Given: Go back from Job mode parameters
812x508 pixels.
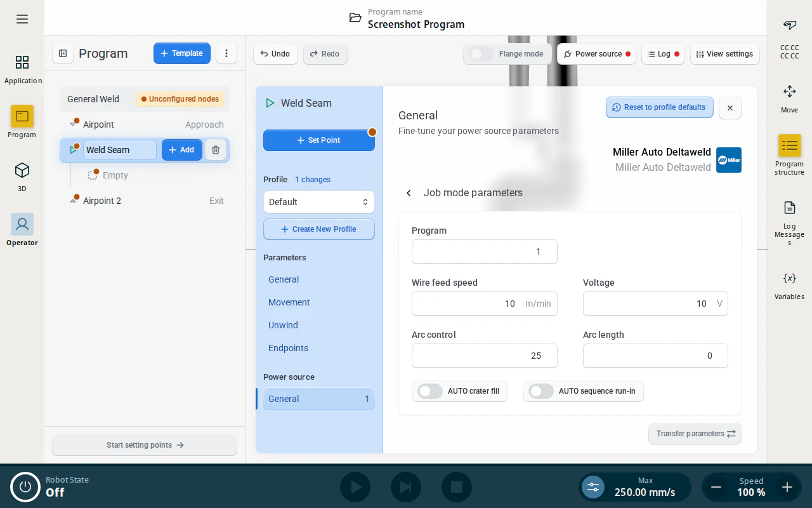Looking at the screenshot, I should (x=409, y=193).
